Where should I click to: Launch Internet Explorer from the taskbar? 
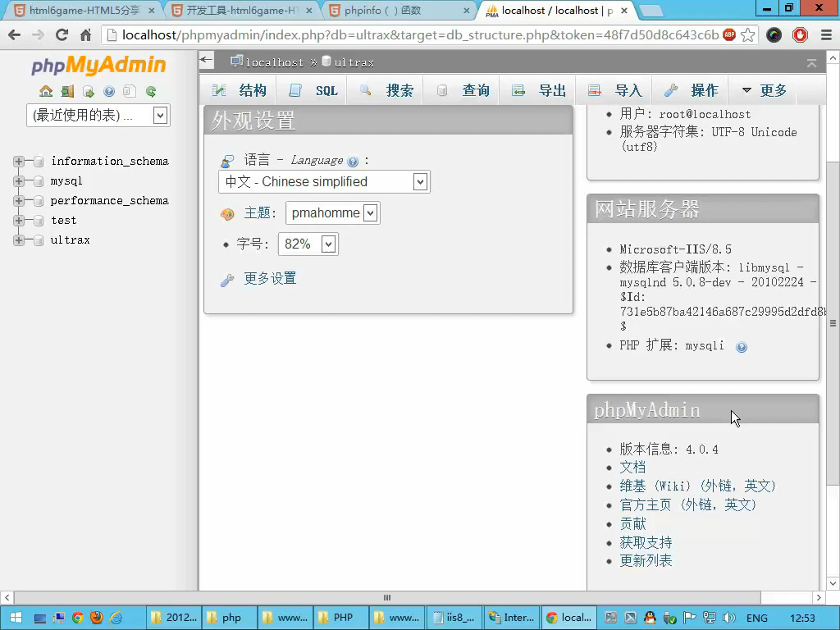coord(116,618)
